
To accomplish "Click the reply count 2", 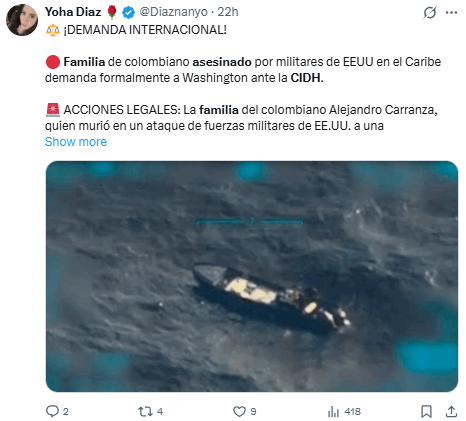I will coord(66,412).
